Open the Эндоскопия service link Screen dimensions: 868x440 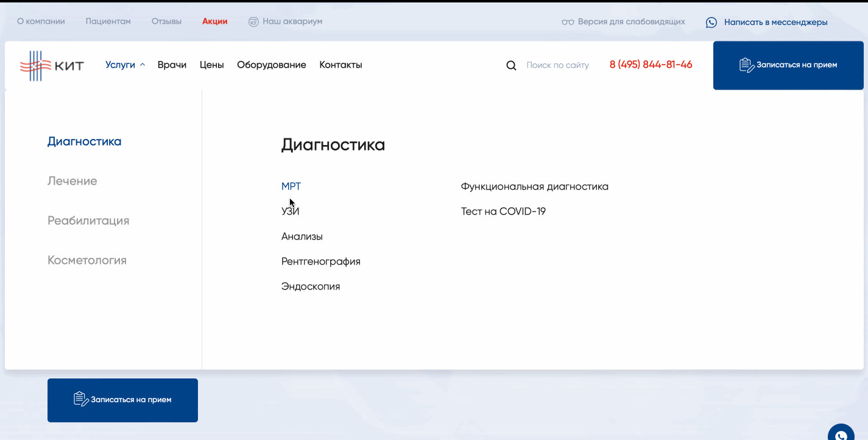tap(311, 286)
